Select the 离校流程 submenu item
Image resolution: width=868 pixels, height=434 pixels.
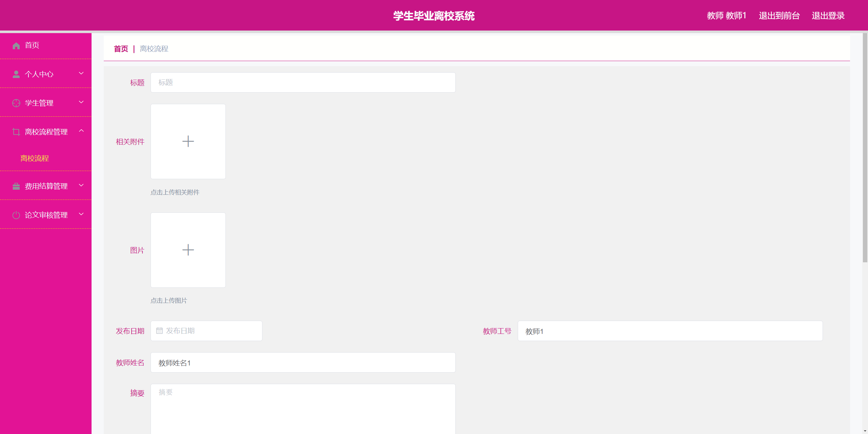pos(35,158)
